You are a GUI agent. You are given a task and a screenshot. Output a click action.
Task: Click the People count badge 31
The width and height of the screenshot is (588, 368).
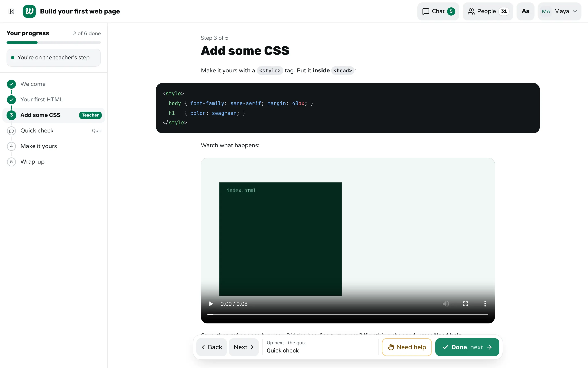504,11
